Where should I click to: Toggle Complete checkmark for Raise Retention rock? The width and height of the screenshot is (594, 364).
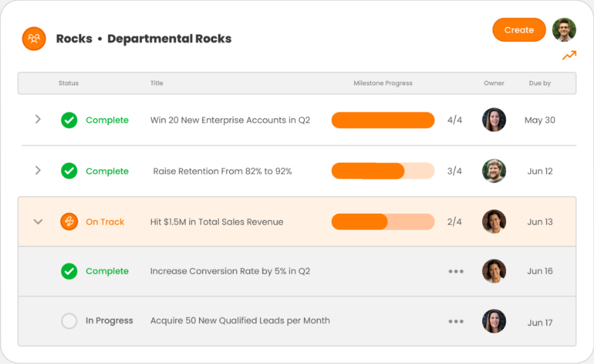tap(68, 171)
